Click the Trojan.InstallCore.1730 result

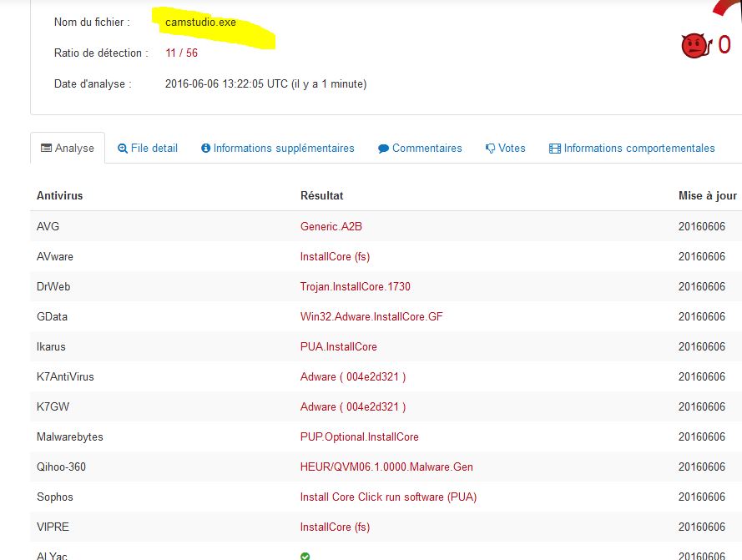click(355, 287)
